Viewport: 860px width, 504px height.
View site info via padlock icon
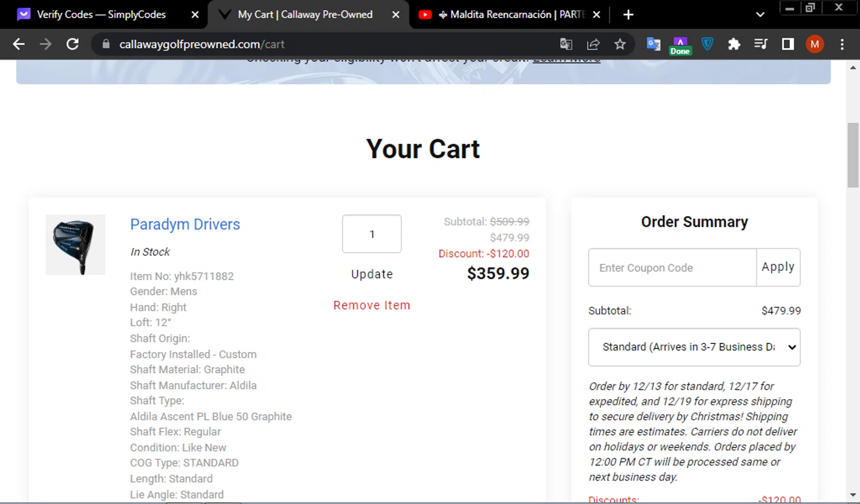coord(106,44)
